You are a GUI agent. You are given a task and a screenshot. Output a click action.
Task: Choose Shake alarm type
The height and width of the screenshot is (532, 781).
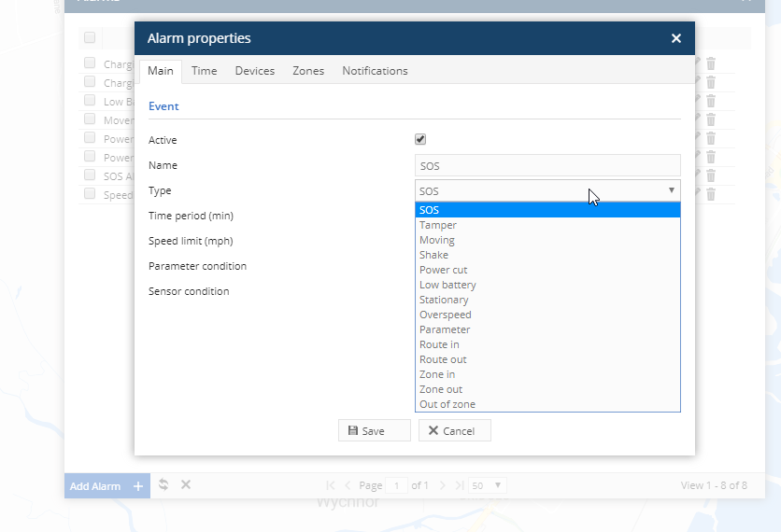click(x=547, y=255)
